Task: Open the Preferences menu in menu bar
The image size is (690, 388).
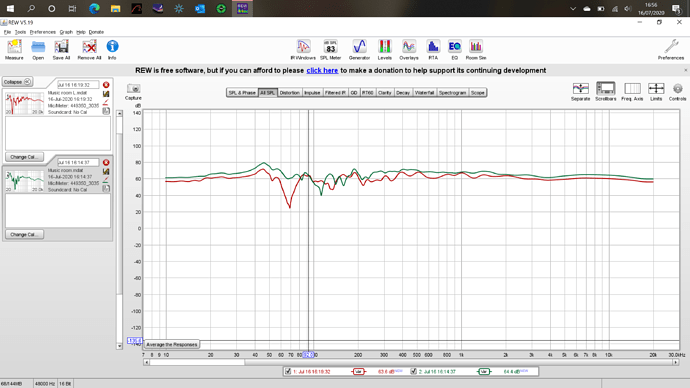Action: click(x=43, y=32)
